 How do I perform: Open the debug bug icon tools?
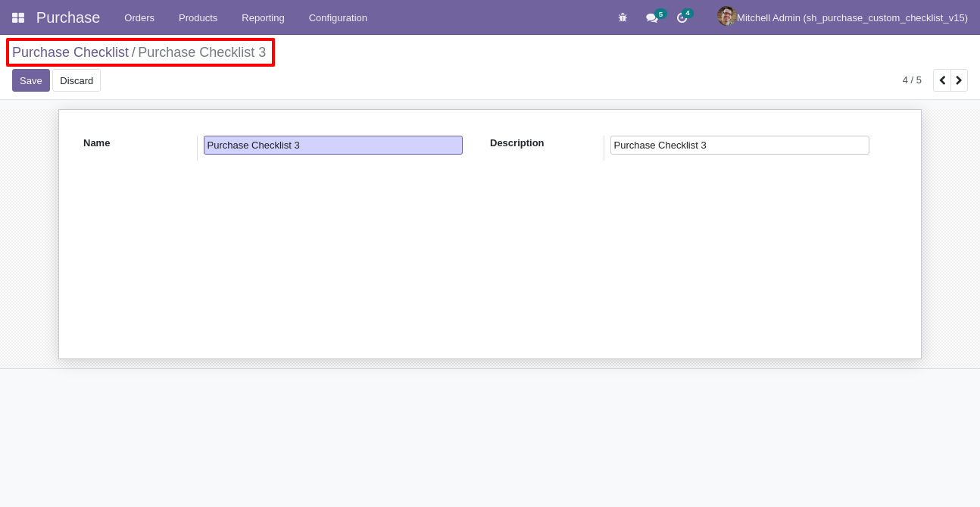pyautogui.click(x=623, y=17)
